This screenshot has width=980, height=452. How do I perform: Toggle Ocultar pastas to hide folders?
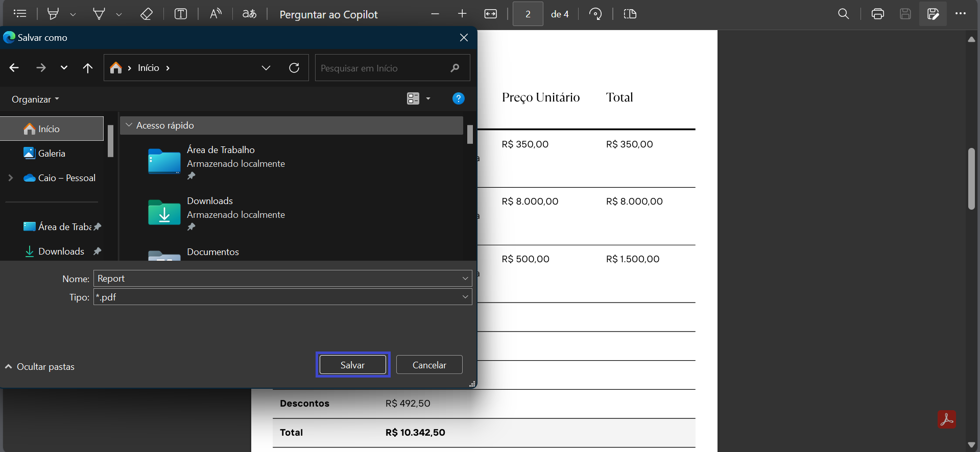coord(40,367)
